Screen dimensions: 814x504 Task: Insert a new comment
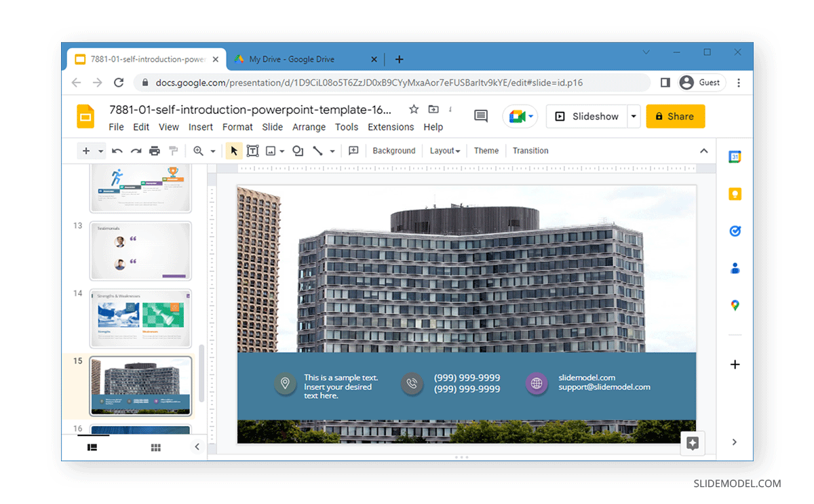pos(353,150)
